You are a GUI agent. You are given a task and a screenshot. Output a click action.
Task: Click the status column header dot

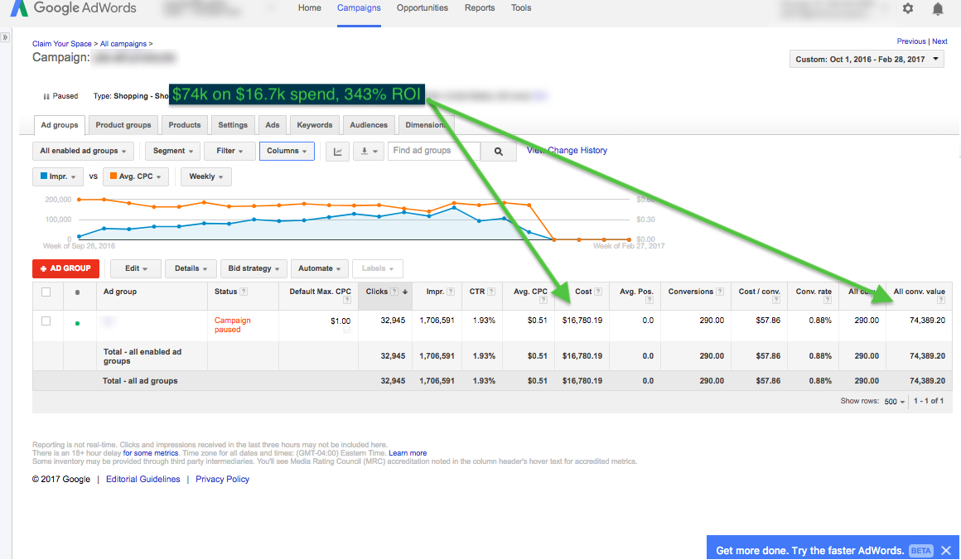click(x=77, y=292)
